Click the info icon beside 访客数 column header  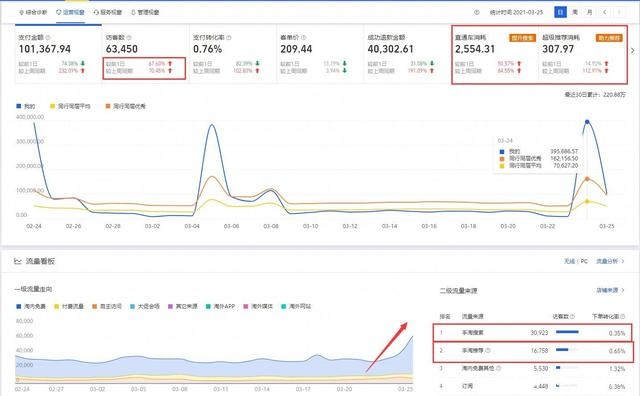(572, 316)
